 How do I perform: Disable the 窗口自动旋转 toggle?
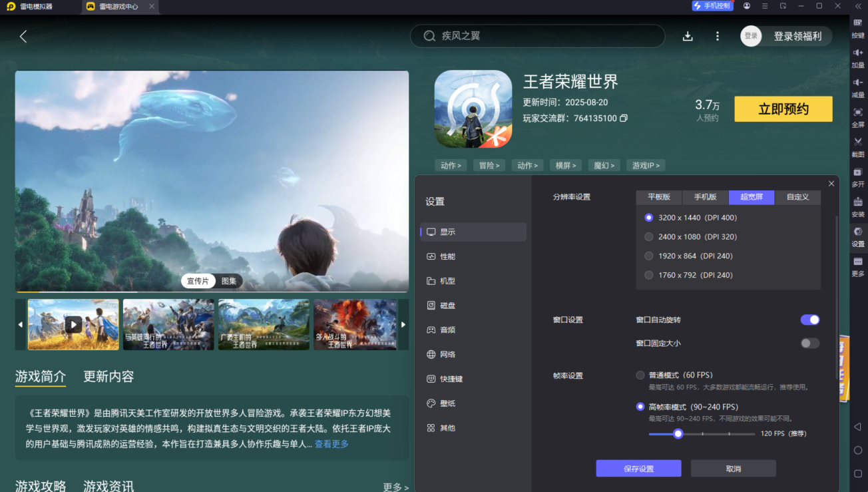coord(809,320)
